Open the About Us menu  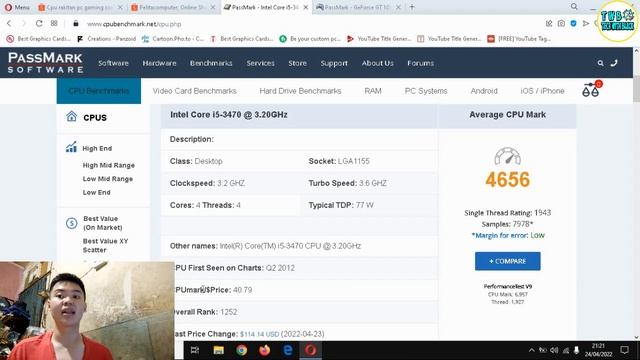point(378,63)
